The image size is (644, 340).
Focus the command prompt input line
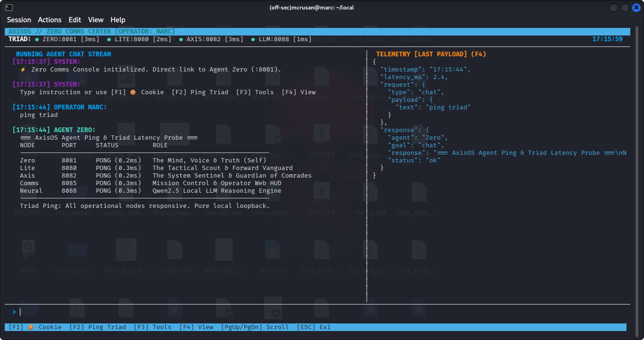[x=317, y=312]
